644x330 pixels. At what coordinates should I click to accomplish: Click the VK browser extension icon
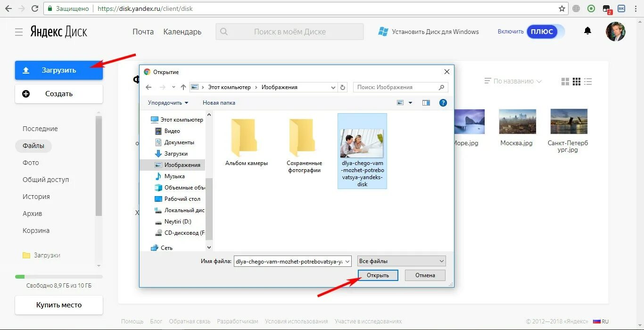[621, 8]
